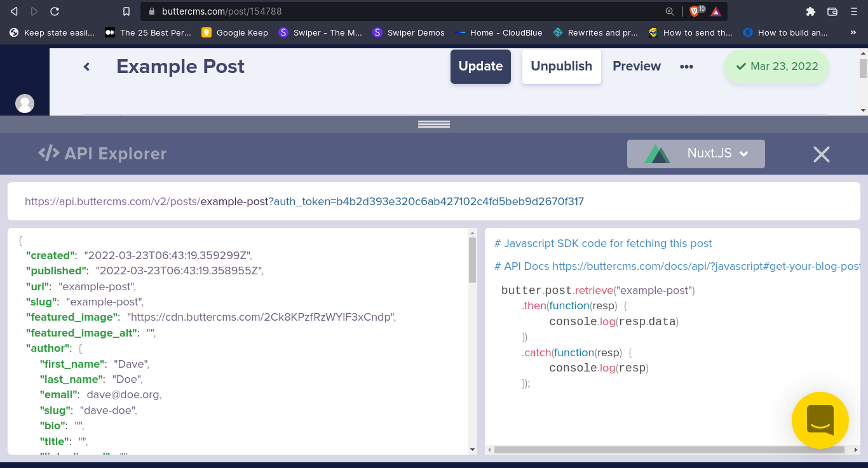Bookmark this page icon

[126, 11]
